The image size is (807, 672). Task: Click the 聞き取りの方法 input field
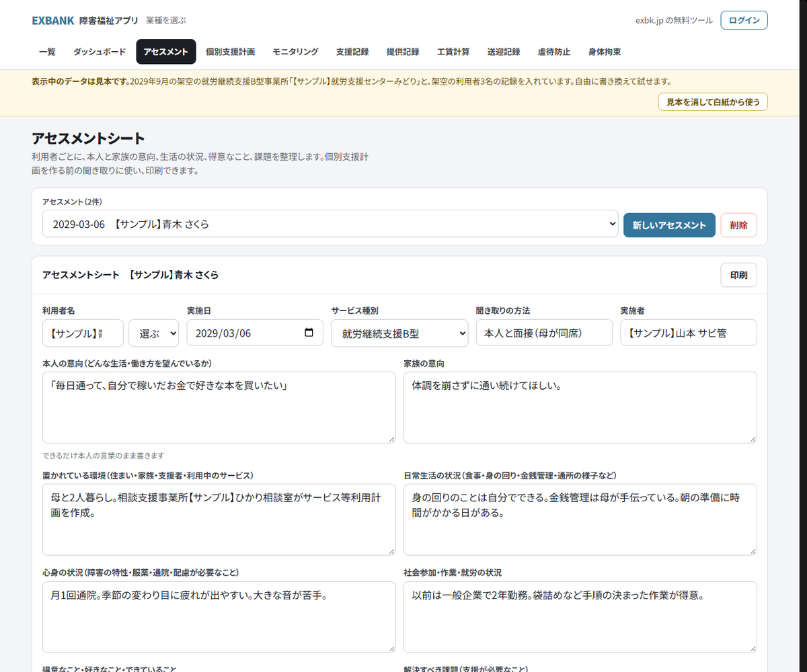(544, 333)
